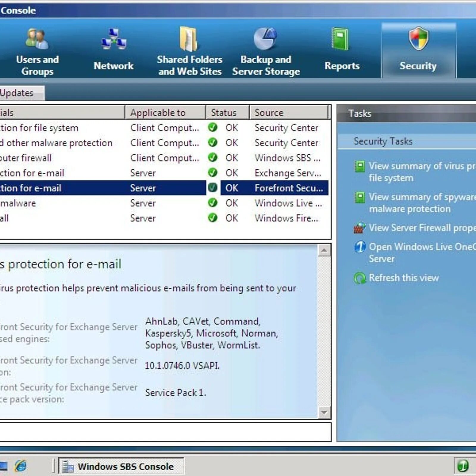Click status check icon in Exchange Server row
Image resolution: width=476 pixels, height=476 pixels.
[x=212, y=173]
